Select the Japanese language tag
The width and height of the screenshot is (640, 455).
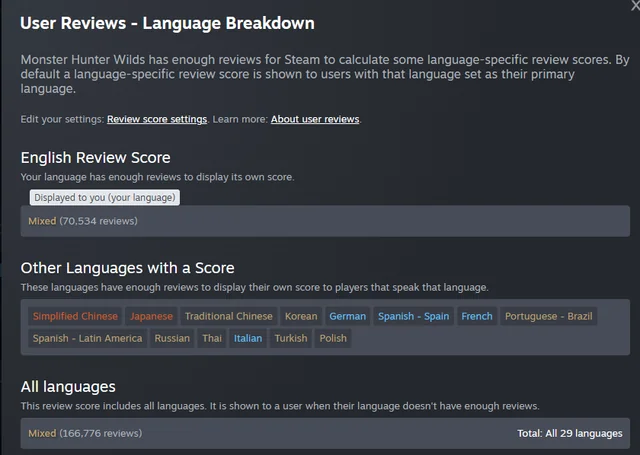click(x=151, y=316)
